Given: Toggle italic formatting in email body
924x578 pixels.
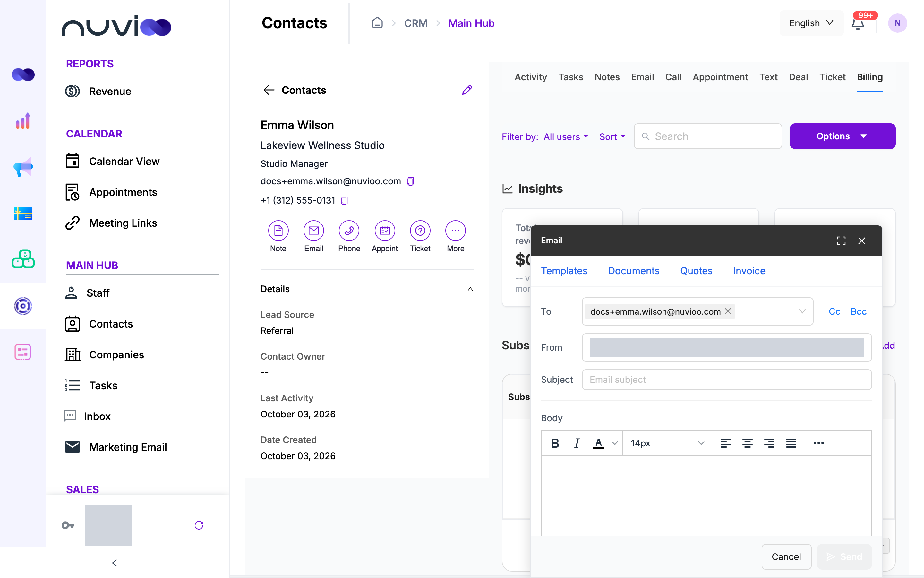Looking at the screenshot, I should click(x=577, y=443).
